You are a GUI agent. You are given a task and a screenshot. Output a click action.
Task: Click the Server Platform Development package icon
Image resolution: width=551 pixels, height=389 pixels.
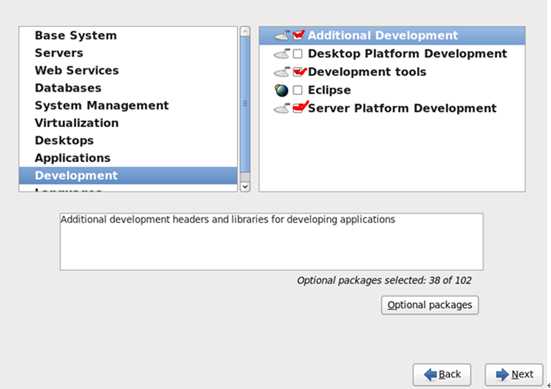pyautogui.click(x=282, y=109)
